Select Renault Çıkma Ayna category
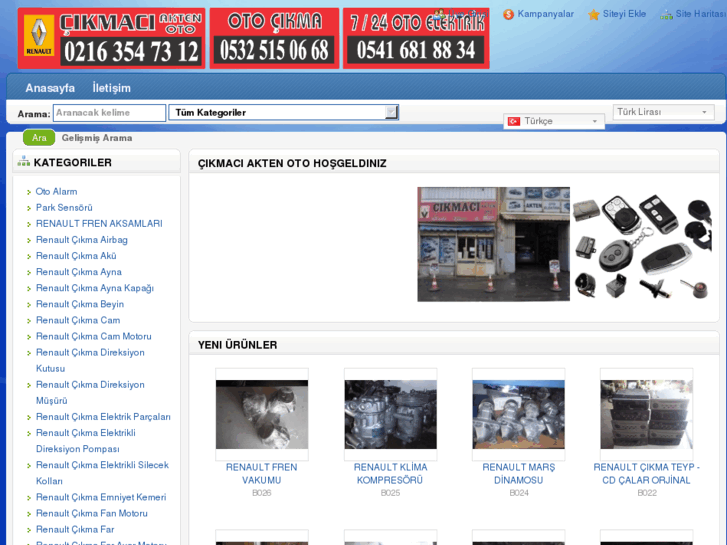The height and width of the screenshot is (545, 727). coord(79,272)
